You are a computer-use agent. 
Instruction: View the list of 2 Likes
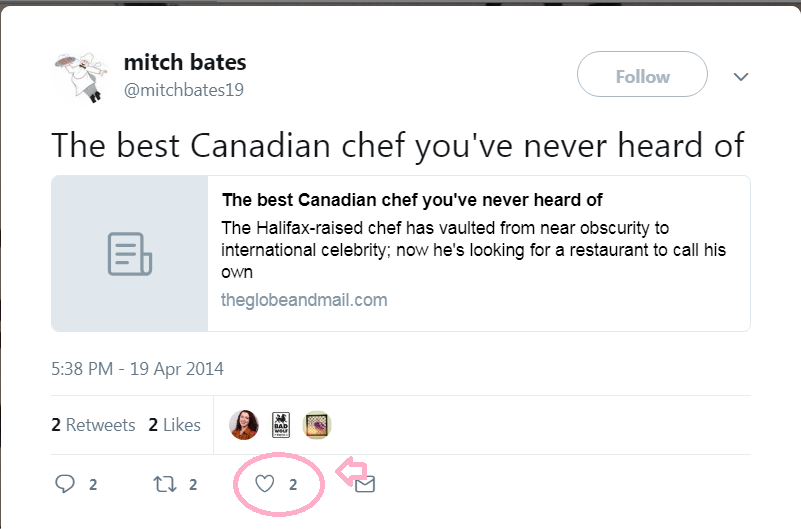click(175, 425)
